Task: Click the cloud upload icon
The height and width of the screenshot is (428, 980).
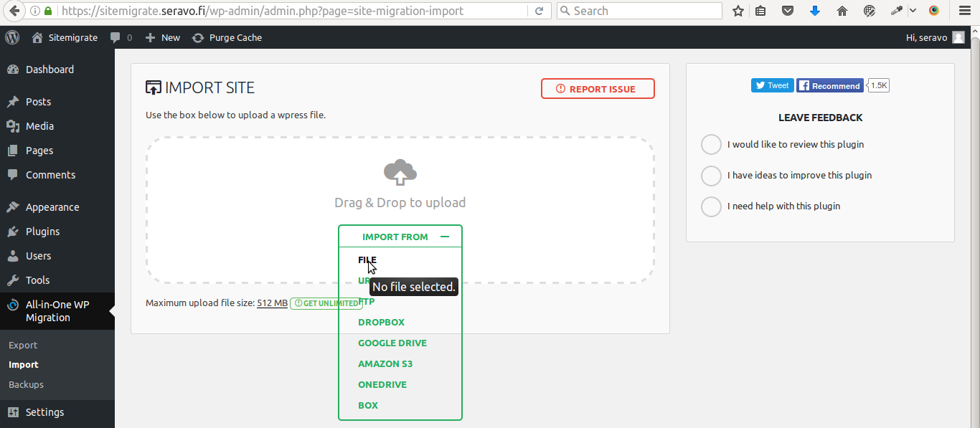Action: coord(400,173)
